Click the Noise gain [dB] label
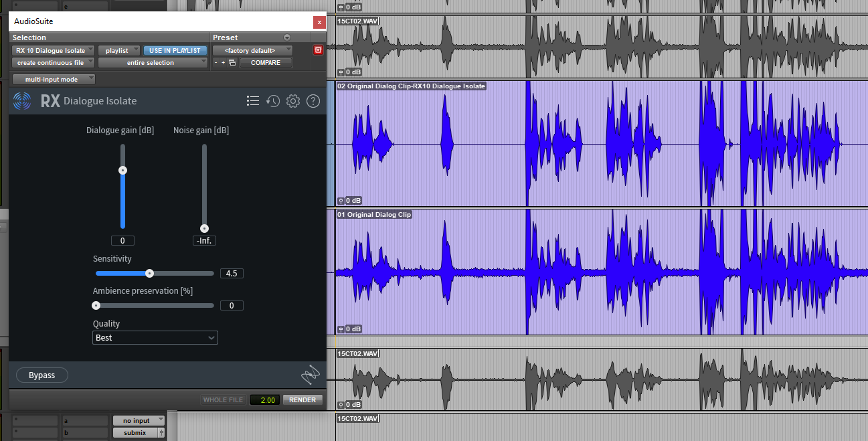Image resolution: width=868 pixels, height=441 pixels. point(201,130)
